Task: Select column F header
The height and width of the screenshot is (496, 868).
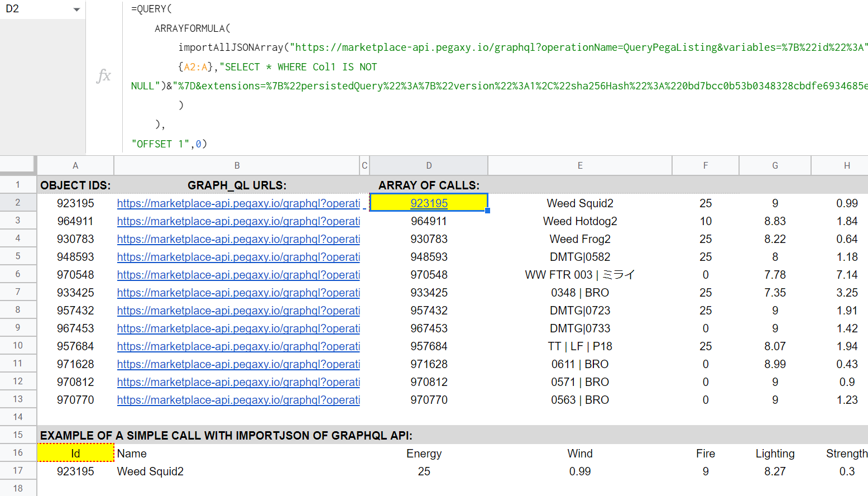Action: pos(706,166)
